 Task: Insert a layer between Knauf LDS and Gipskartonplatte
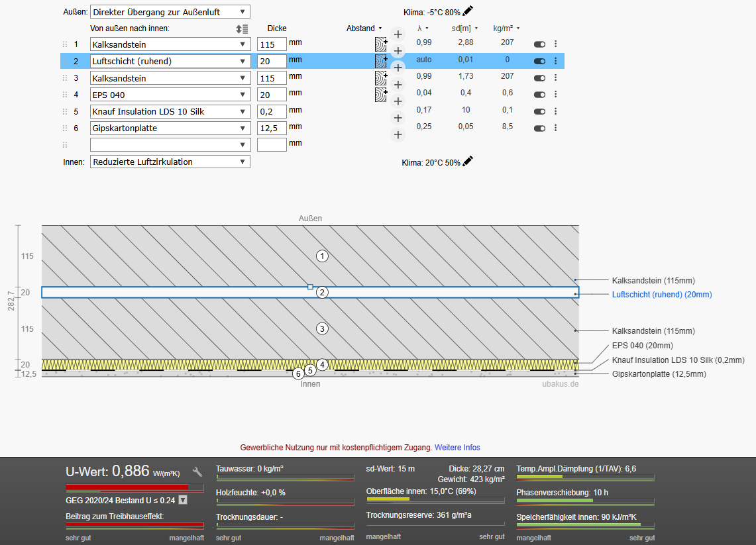398,118
